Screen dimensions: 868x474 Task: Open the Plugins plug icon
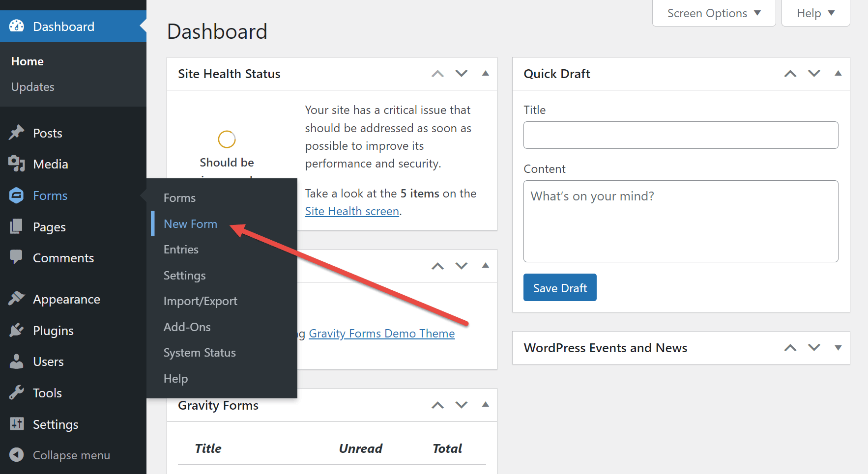(x=17, y=330)
